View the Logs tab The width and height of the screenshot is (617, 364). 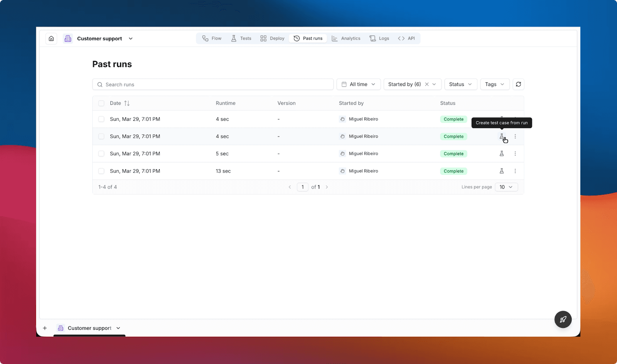(379, 39)
